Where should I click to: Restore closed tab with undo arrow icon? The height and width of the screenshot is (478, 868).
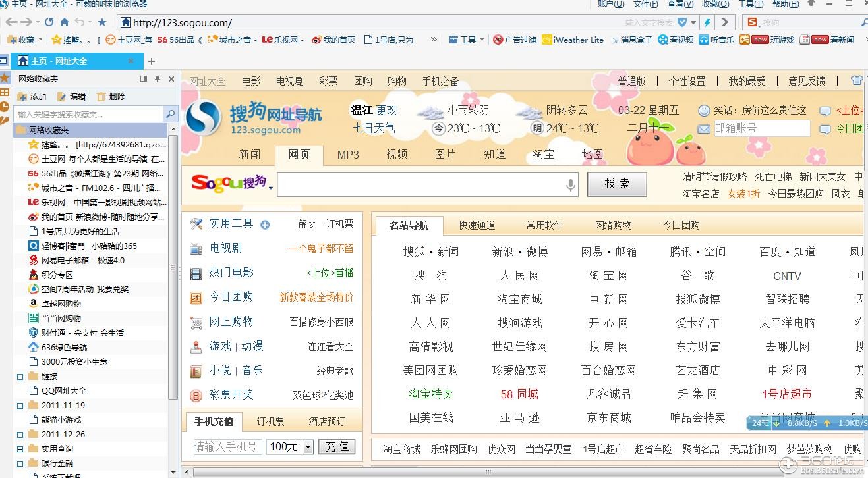[x=80, y=22]
